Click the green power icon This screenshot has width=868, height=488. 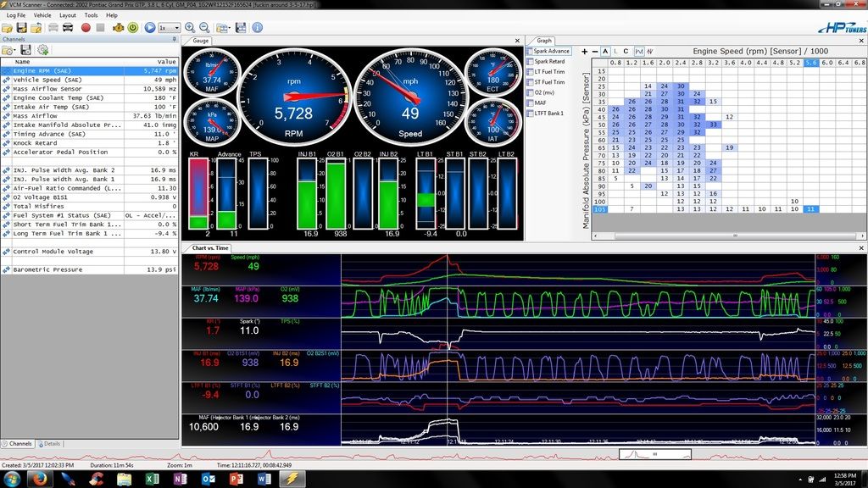(133, 27)
